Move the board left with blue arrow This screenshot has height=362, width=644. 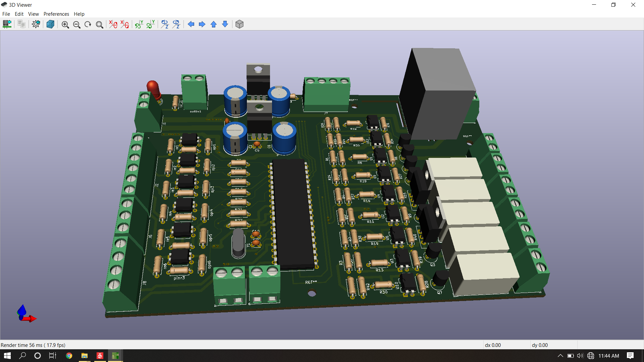pyautogui.click(x=191, y=24)
